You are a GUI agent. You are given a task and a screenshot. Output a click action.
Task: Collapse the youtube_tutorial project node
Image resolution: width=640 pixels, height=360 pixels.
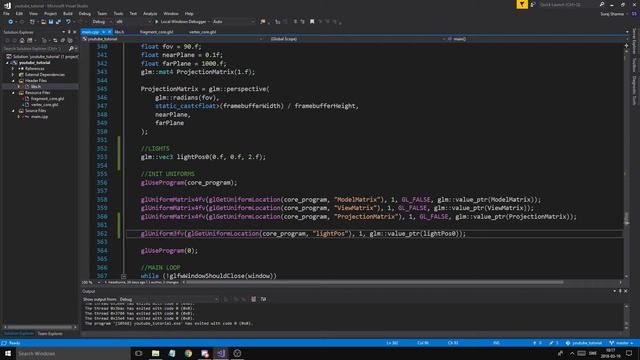7,63
